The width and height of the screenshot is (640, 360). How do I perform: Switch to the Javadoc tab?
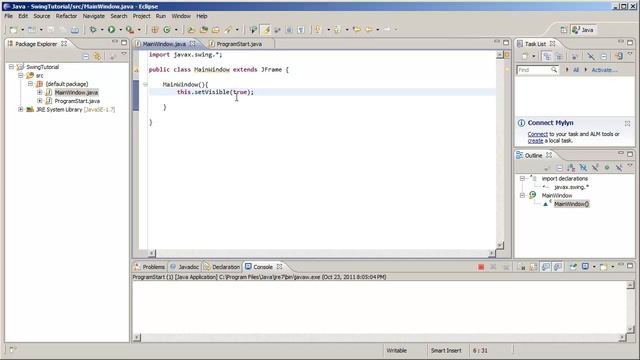184,267
